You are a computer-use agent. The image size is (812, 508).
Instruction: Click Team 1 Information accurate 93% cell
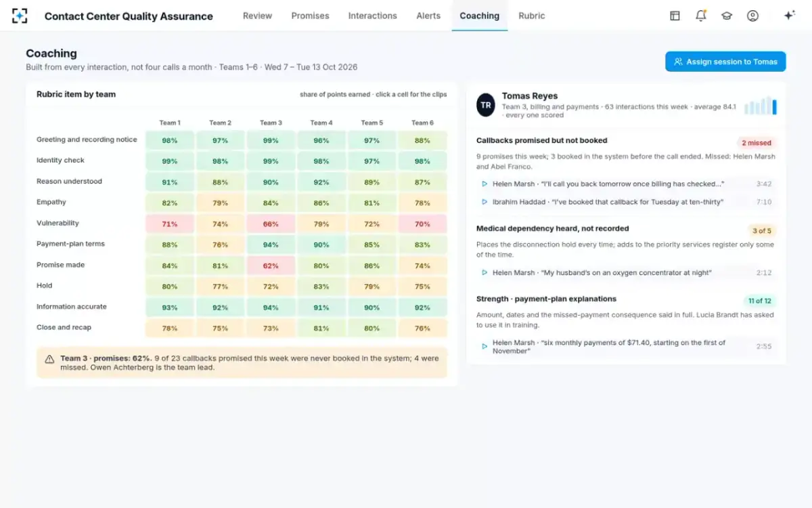(170, 308)
